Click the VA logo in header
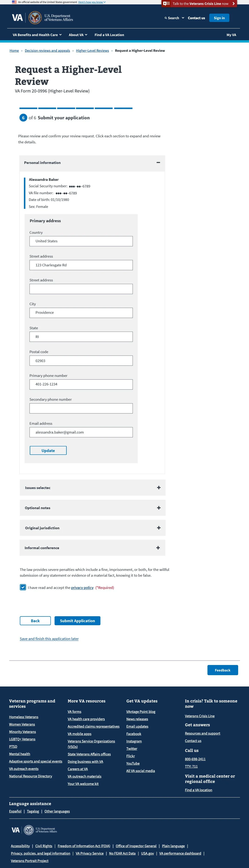Image resolution: width=249 pixels, height=868 pixels. (x=17, y=18)
